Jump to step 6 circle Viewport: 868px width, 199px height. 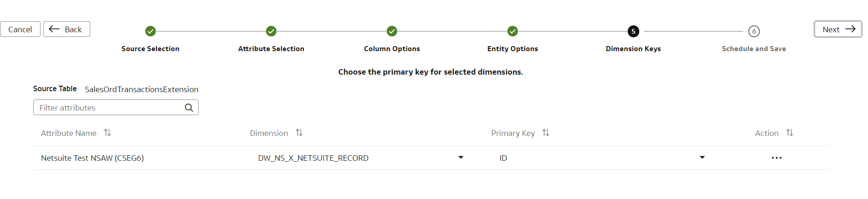754,31
